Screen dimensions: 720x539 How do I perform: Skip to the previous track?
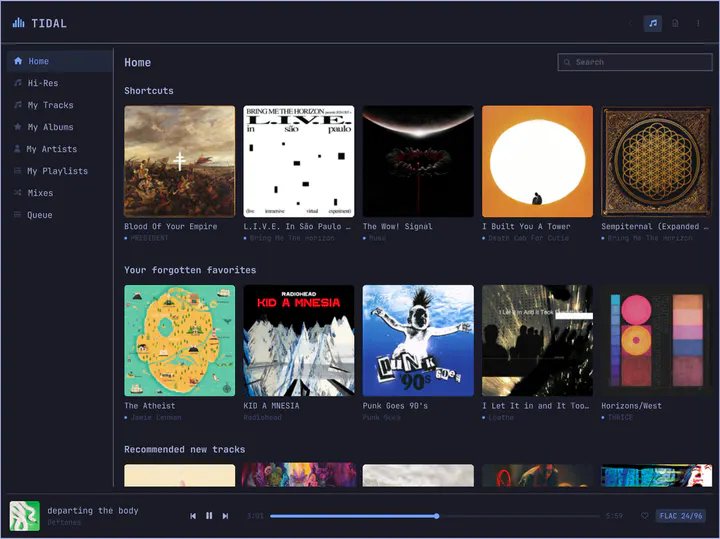point(193,516)
